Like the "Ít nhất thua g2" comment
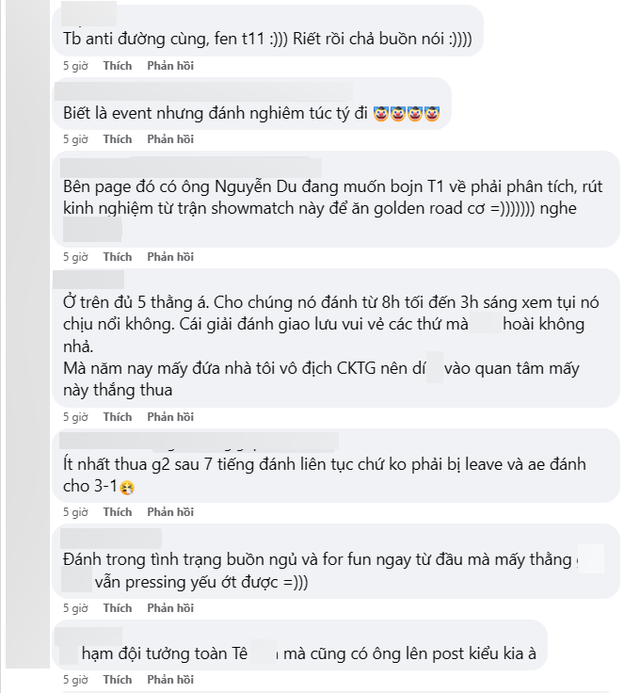 click(117, 512)
